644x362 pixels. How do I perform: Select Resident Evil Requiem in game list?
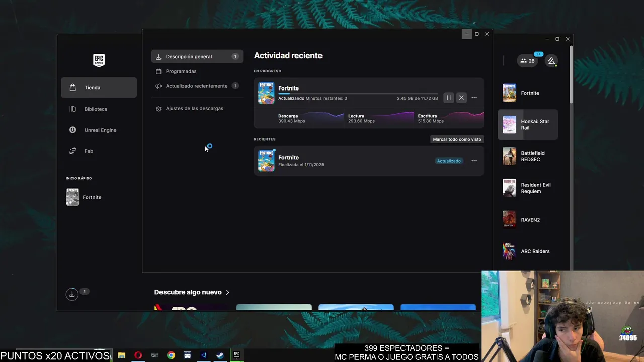(528, 188)
